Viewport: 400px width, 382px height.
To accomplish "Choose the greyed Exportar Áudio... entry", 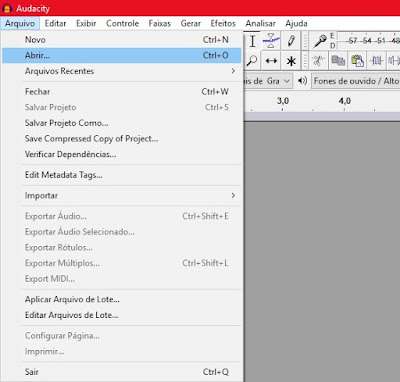I will point(122,216).
